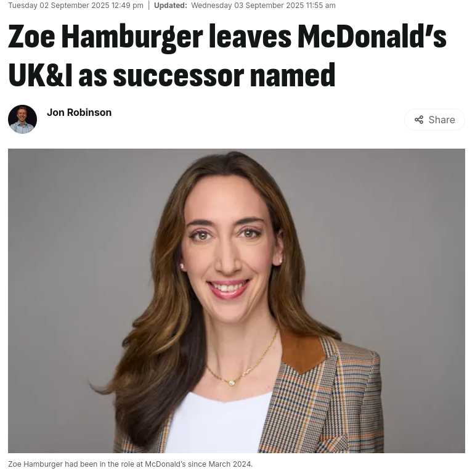Click 'successor named' in the headline
Screen dimensions: 475x476
[224, 75]
